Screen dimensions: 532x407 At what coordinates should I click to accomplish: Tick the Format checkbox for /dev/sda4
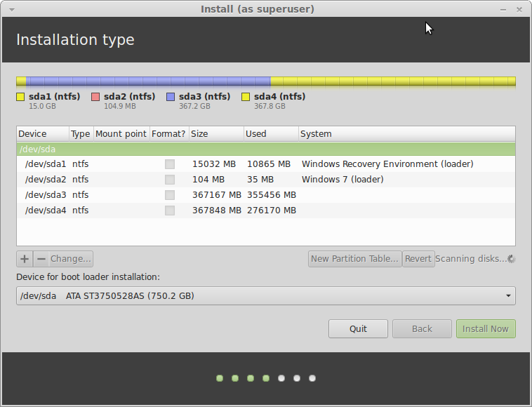pos(170,211)
